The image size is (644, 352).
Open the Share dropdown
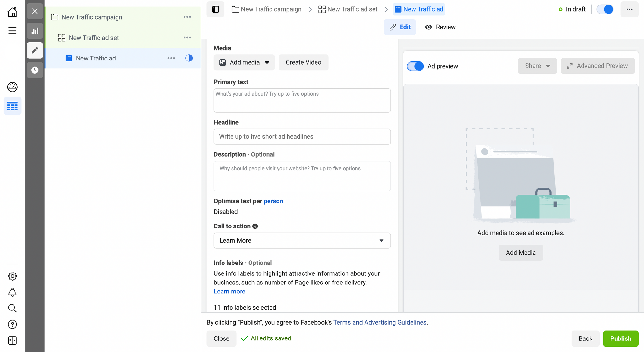[x=537, y=66]
